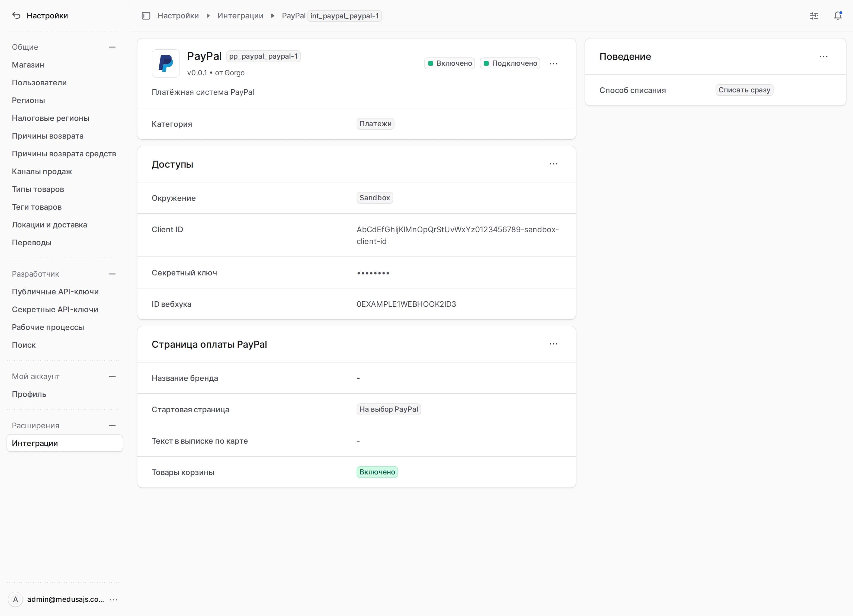Open Налоговые регионы in the sidebar
Screen dimensions: 853x616
(65, 118)
